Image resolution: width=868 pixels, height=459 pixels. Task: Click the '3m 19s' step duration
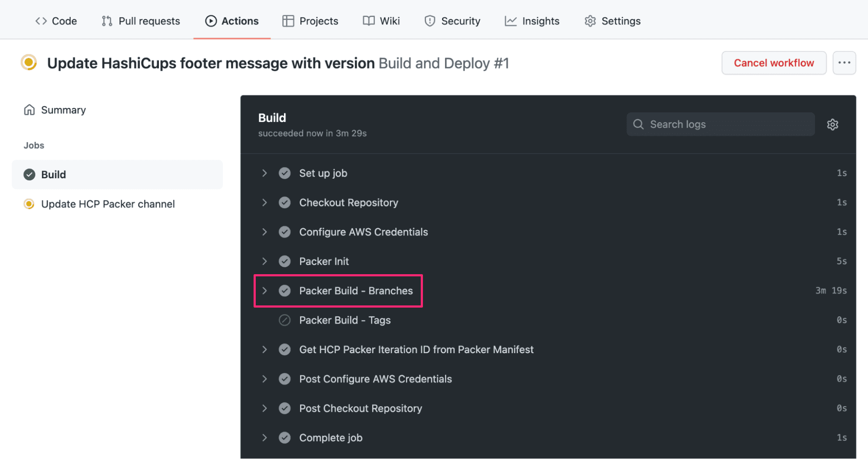tap(831, 291)
